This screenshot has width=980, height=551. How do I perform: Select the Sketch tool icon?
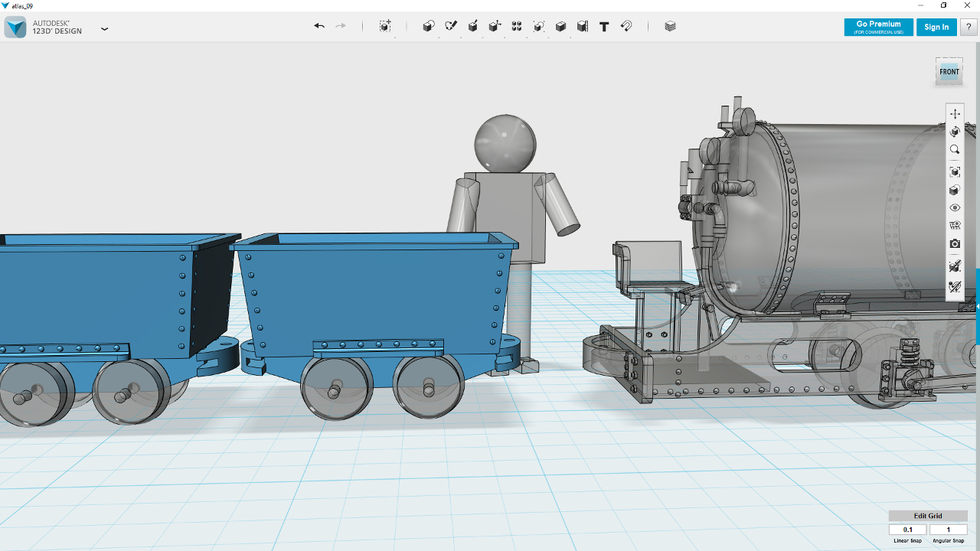tap(451, 26)
